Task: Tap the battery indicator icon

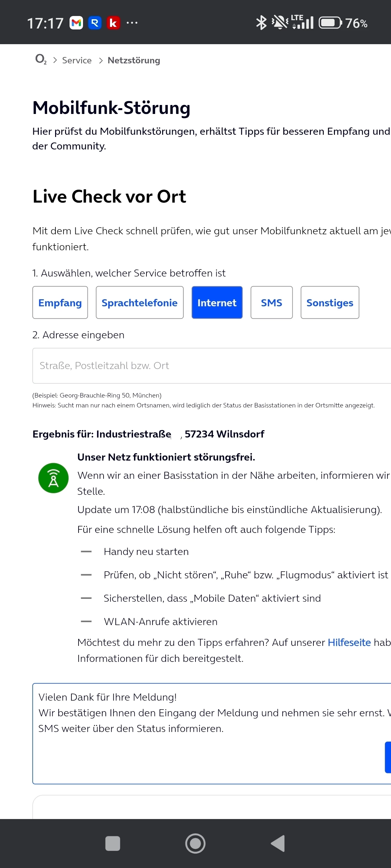Action: (x=330, y=23)
